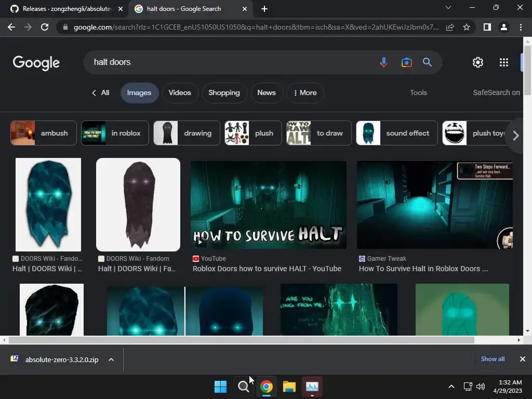Show more suggestion chips with arrow
This screenshot has height=399, width=532.
(516, 136)
